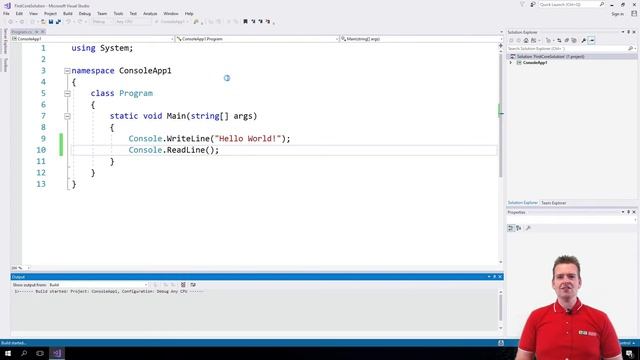
Task: Open Show output from Build dropdown
Action: point(98,285)
